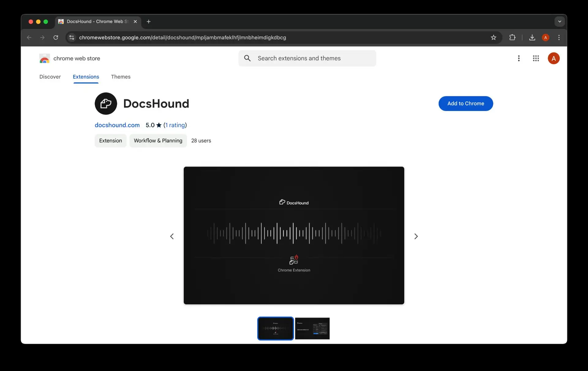
Task: Click Add to Chrome button
Action: (x=466, y=103)
